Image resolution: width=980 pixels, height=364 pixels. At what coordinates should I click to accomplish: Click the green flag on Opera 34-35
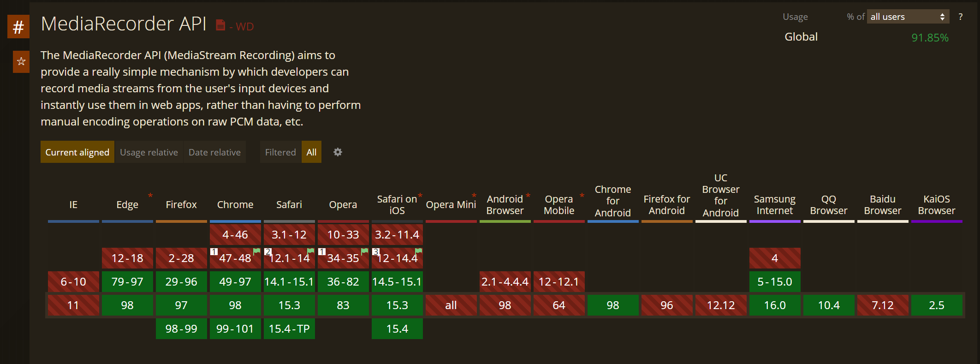click(x=364, y=251)
